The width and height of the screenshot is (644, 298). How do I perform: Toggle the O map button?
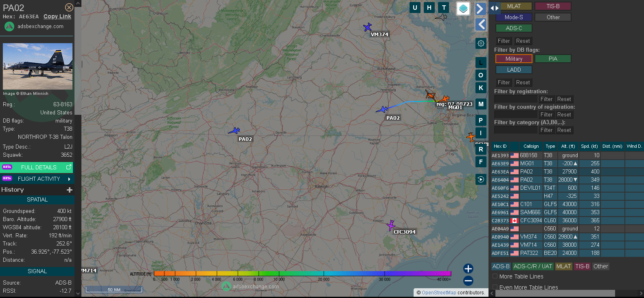(481, 75)
